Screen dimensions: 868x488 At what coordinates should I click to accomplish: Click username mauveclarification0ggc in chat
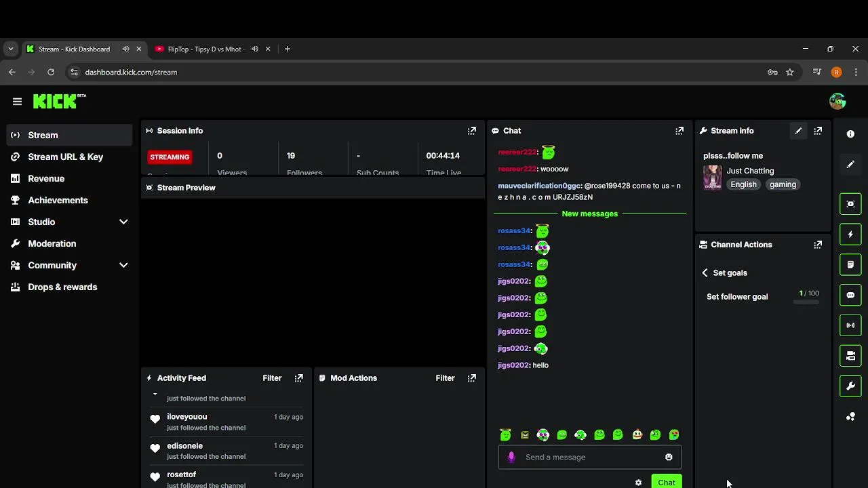[x=539, y=186]
